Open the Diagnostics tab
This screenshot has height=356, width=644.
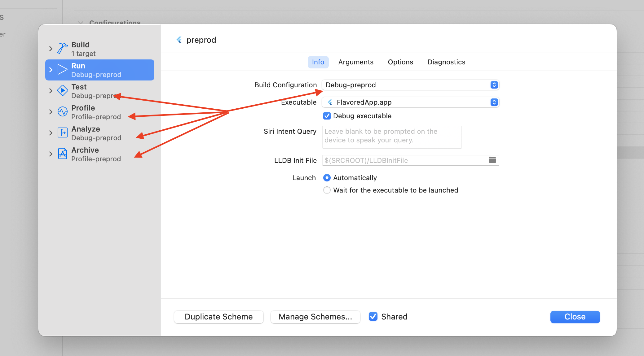(446, 62)
